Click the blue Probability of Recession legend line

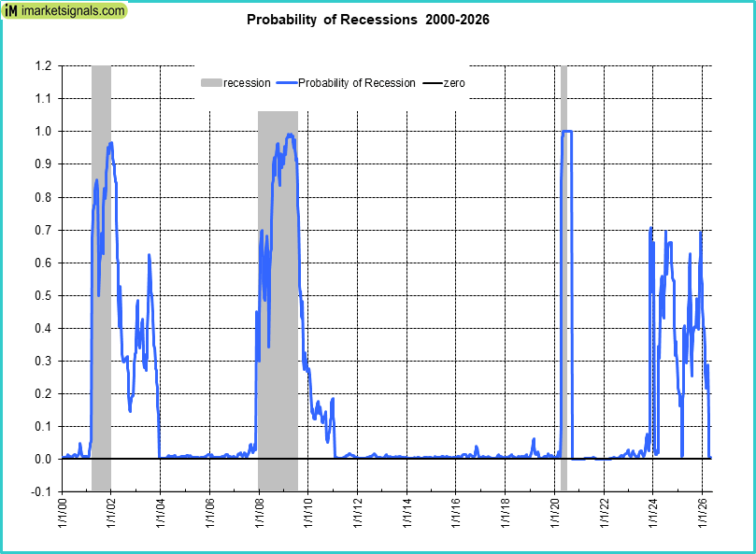pos(286,83)
